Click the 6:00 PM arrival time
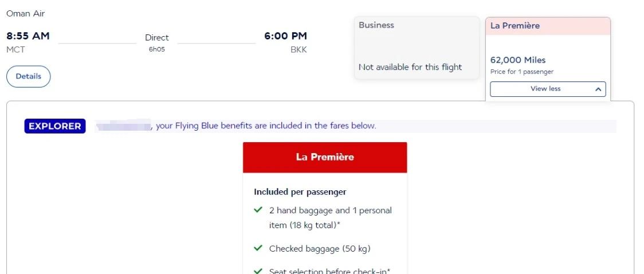The image size is (644, 274). click(285, 36)
